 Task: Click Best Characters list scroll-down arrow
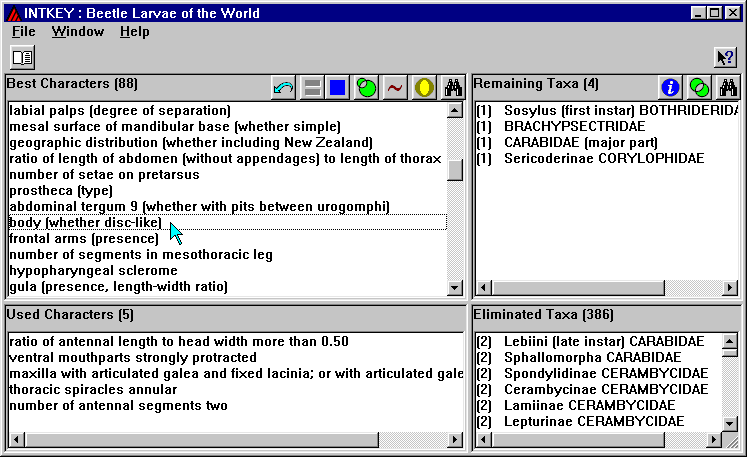[455, 287]
